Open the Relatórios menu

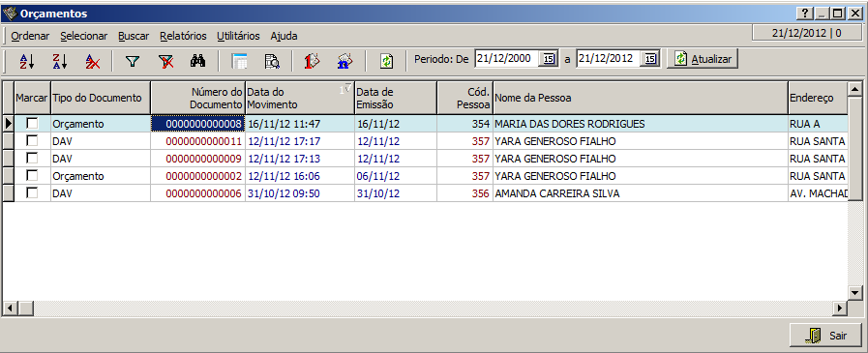pyautogui.click(x=183, y=36)
